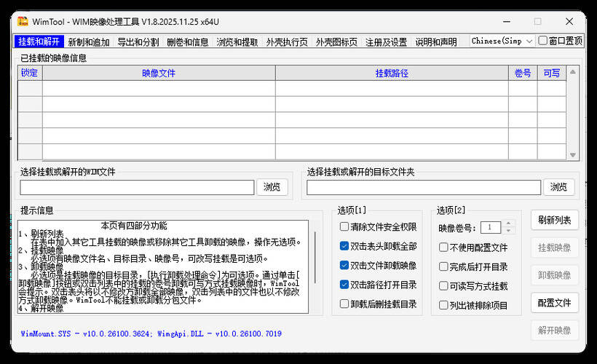Click 浏览 button for the WIM file
Screen dimensions: 597x364
coord(272,187)
